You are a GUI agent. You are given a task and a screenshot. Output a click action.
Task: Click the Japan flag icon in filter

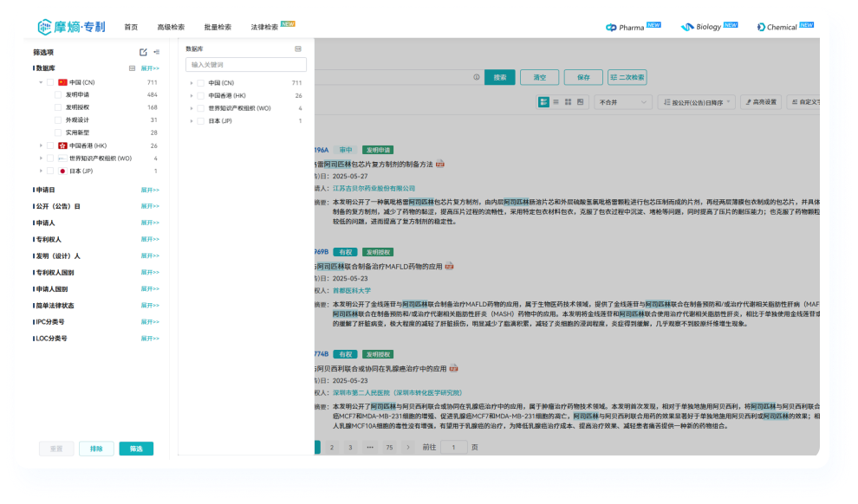tap(62, 171)
